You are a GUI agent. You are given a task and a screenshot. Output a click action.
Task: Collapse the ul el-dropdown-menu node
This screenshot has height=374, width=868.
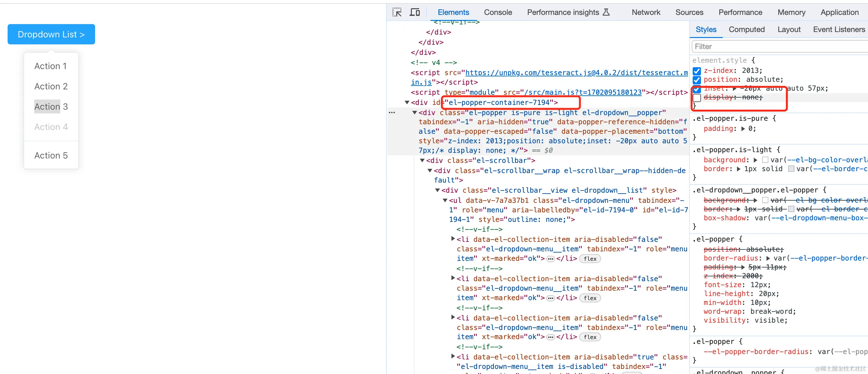445,201
